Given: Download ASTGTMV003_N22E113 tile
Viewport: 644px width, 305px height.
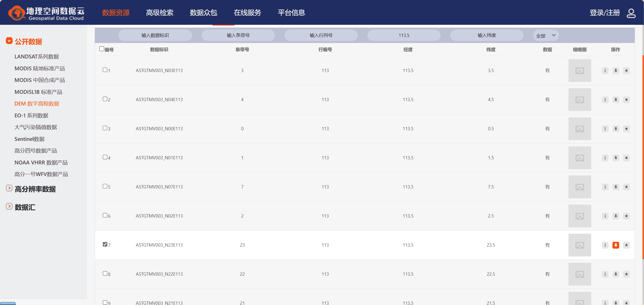Looking at the screenshot, I should coord(616,274).
